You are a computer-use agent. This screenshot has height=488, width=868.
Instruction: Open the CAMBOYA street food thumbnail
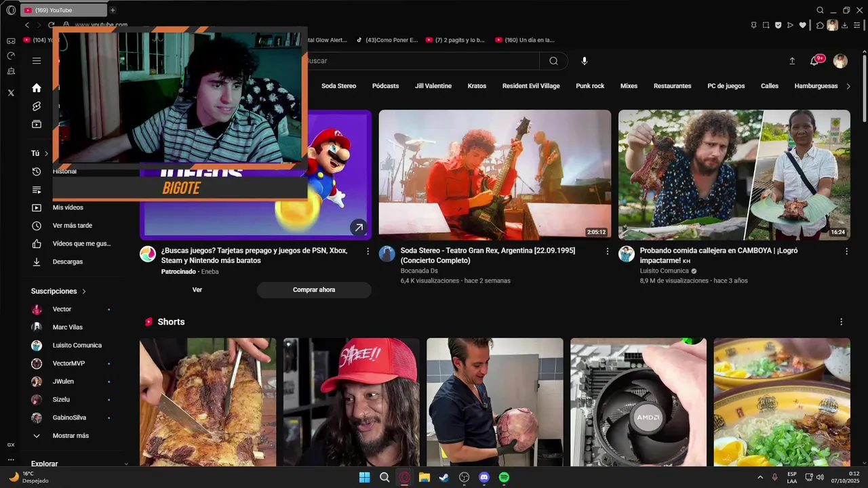[734, 175]
